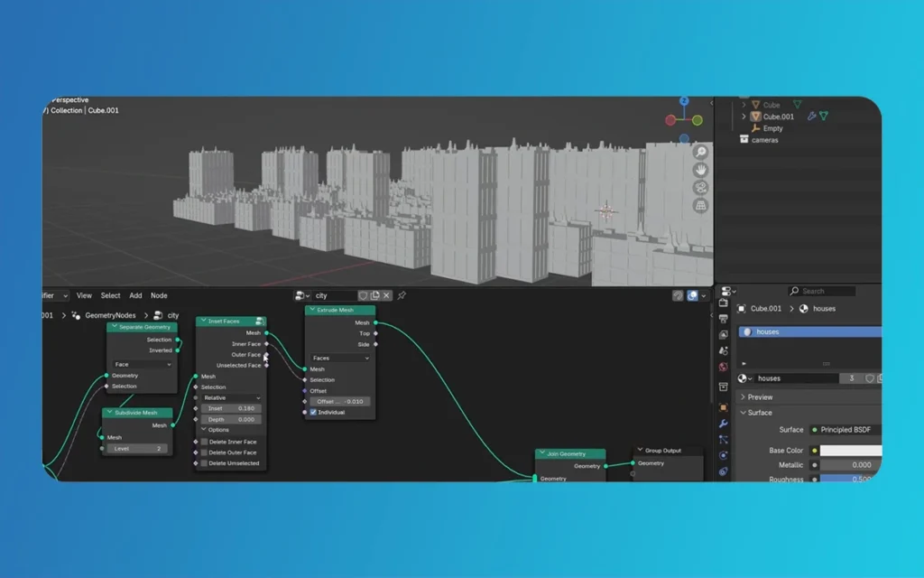
Task: Open the View Layer properties tab icon
Action: 724,334
